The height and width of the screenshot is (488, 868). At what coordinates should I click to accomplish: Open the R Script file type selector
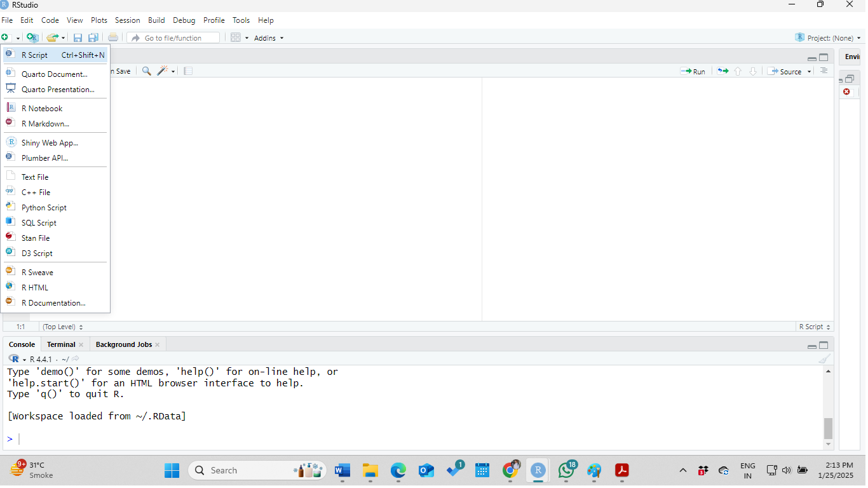(815, 327)
